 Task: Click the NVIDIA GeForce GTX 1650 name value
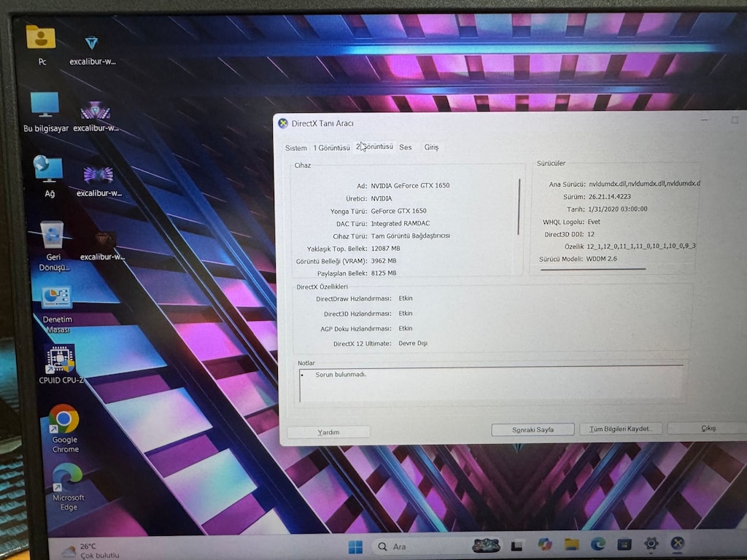[410, 185]
